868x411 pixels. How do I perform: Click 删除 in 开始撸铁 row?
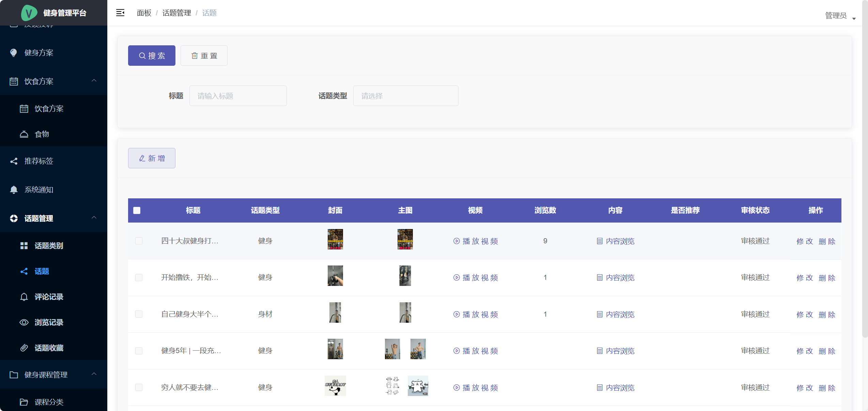point(827,278)
